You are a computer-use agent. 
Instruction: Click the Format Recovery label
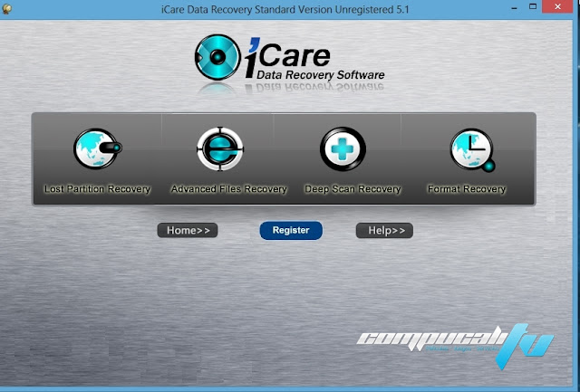coord(467,189)
